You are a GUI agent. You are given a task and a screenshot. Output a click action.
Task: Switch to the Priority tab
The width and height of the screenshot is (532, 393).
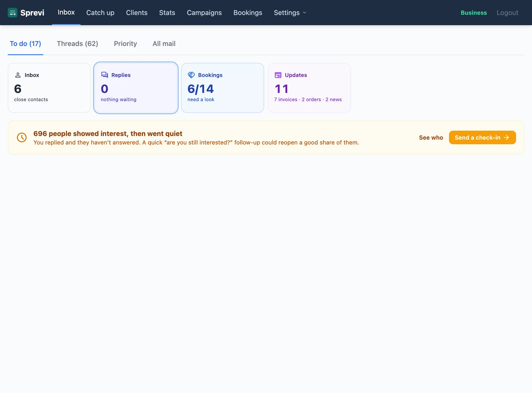click(x=125, y=44)
